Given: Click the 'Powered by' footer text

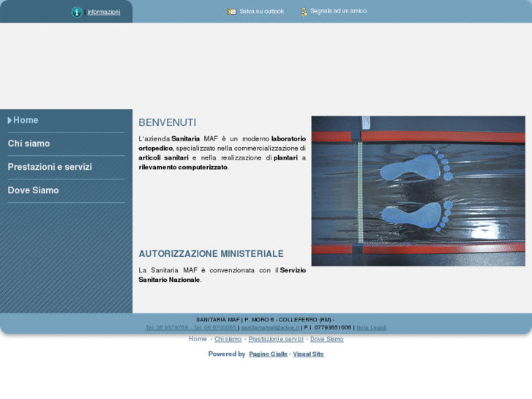Looking at the screenshot, I should [227, 354].
